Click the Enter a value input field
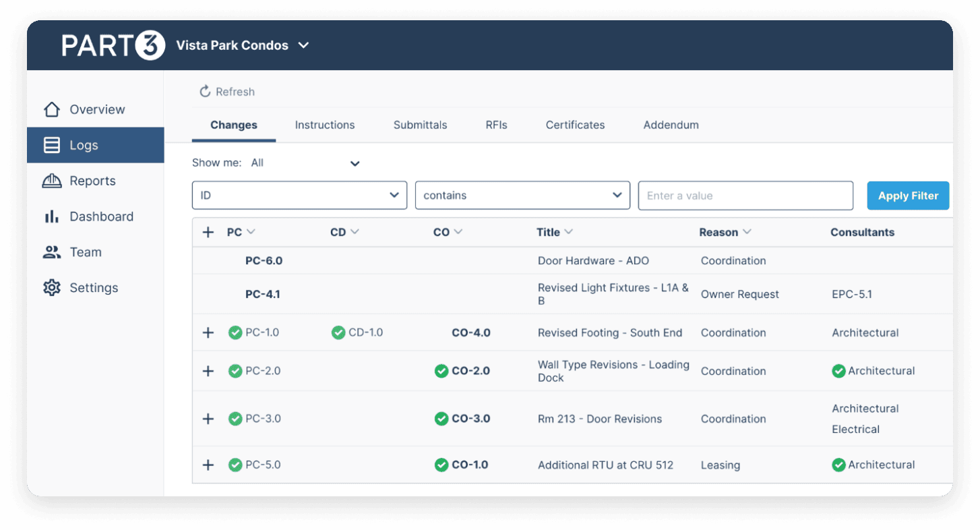Viewport: 980px width, 530px height. [x=745, y=196]
